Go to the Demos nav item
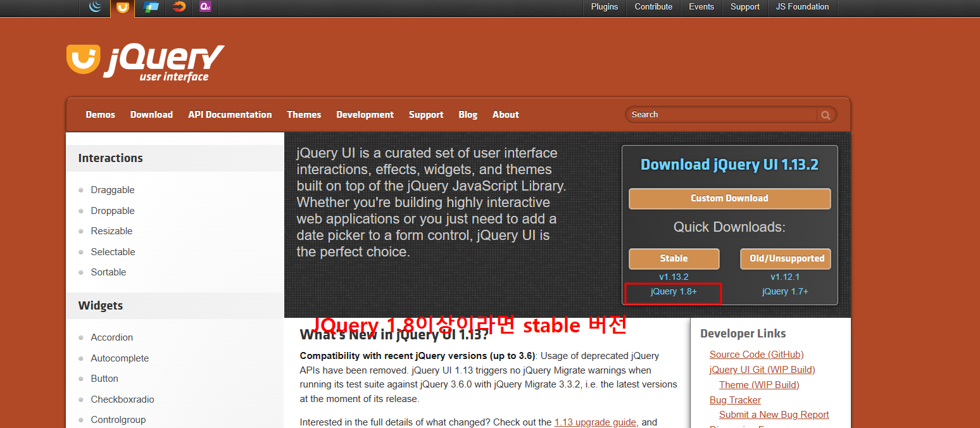This screenshot has width=980, height=428. tap(101, 115)
